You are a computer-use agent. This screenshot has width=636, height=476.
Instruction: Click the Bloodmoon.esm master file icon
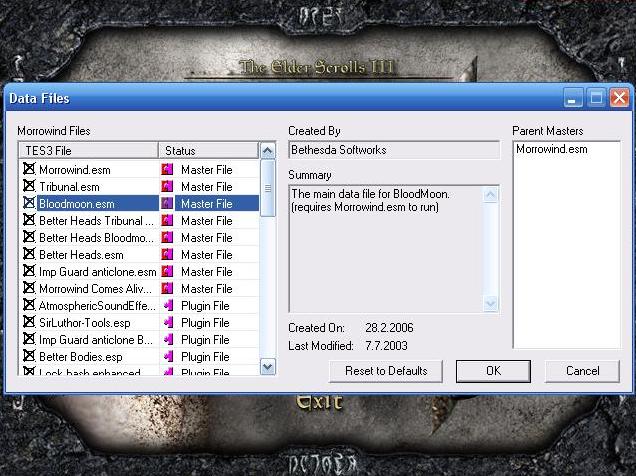tap(167, 204)
